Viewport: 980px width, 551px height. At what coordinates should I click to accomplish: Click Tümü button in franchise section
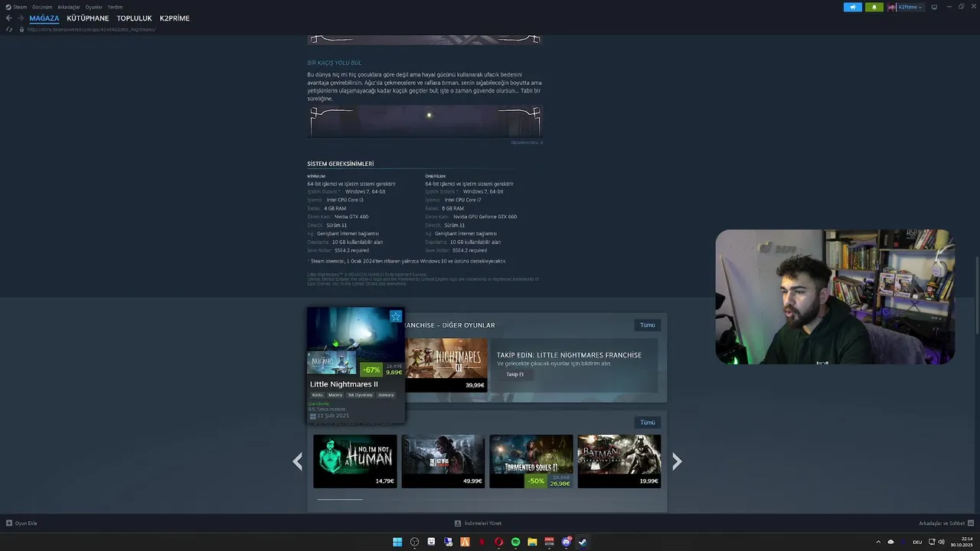[x=648, y=325]
